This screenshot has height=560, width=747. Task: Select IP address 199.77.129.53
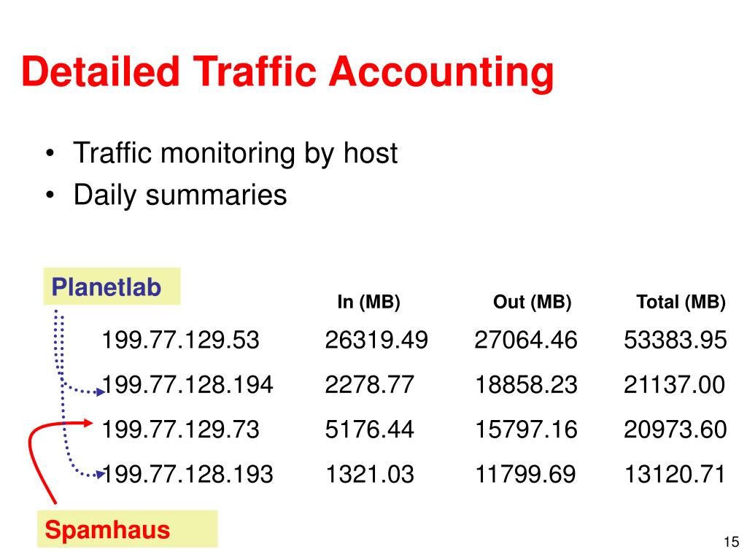pos(181,340)
